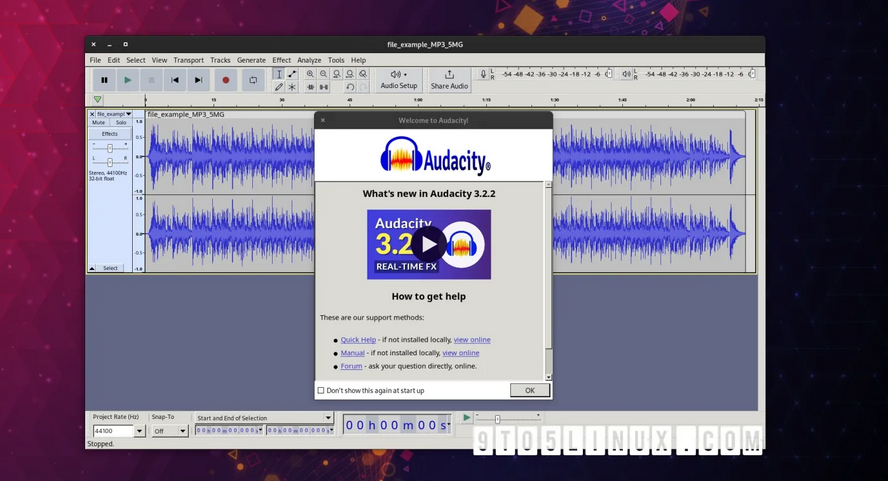Click the Share Audio button
This screenshot has height=481, width=888.
point(449,80)
